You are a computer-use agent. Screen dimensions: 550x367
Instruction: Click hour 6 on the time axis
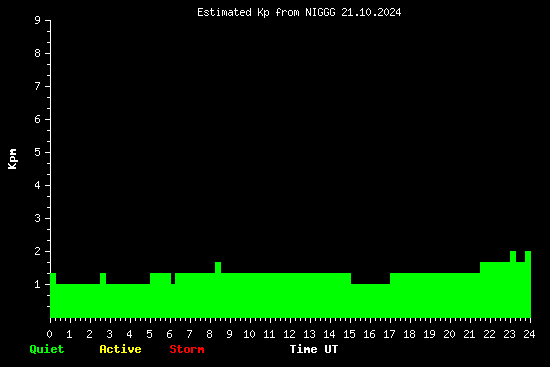point(169,334)
